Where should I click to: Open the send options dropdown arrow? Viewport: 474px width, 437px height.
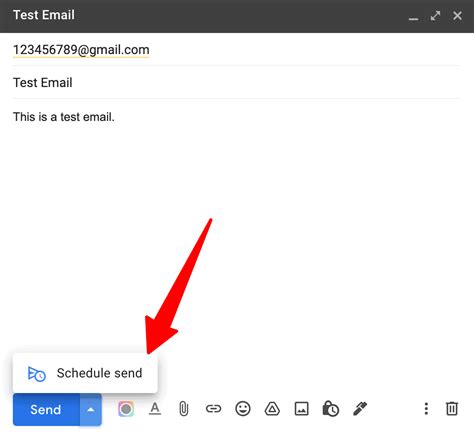tap(91, 409)
